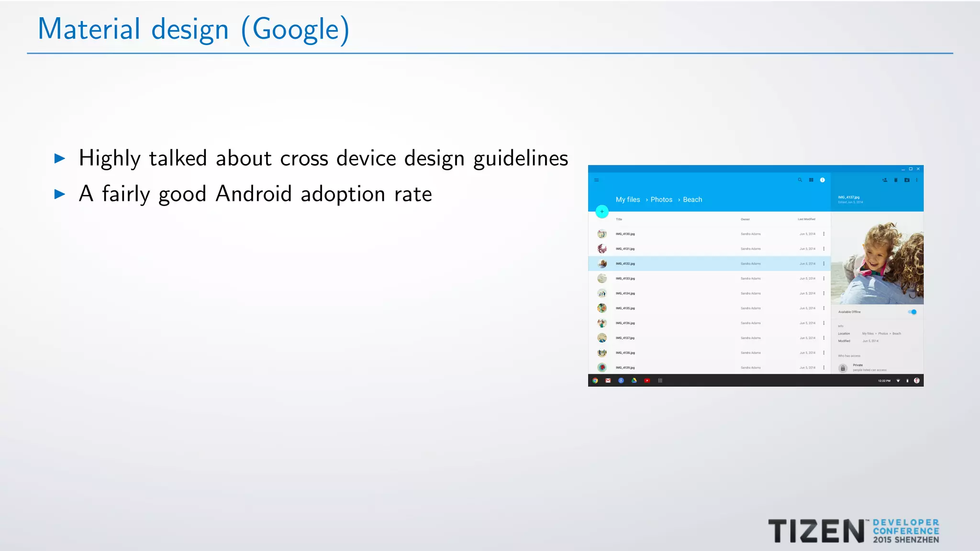The width and height of the screenshot is (980, 551).
Task: Select file IMG_4130.jpg
Action: click(709, 234)
